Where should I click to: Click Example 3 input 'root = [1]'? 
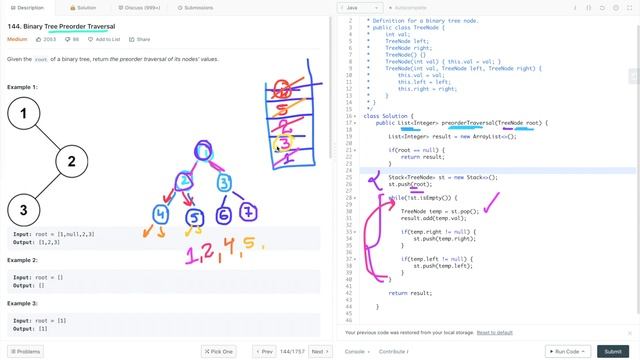pos(40,321)
